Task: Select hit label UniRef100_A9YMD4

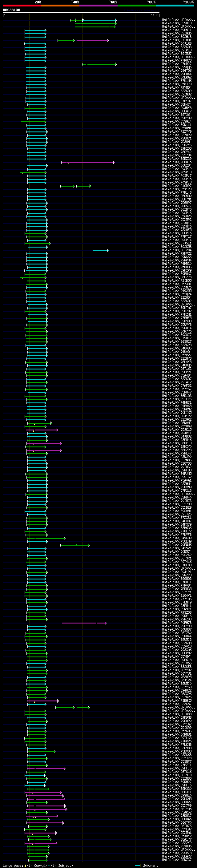Action: point(177,88)
